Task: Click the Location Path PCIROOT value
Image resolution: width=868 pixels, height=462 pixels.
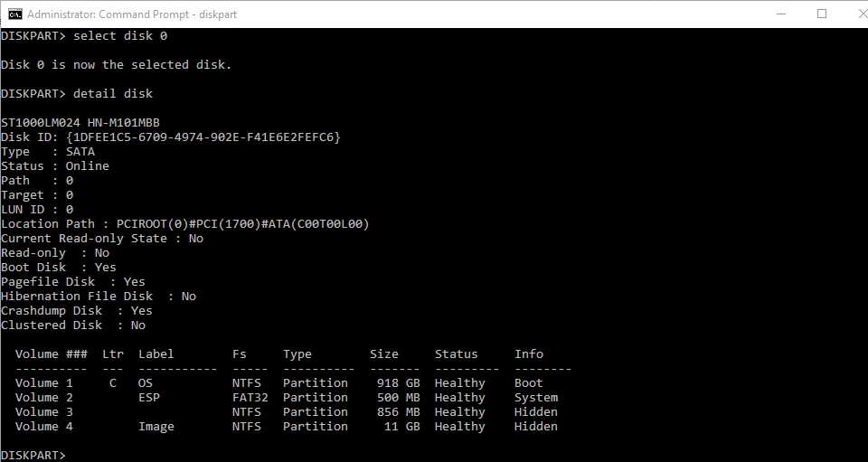Action: [242, 224]
